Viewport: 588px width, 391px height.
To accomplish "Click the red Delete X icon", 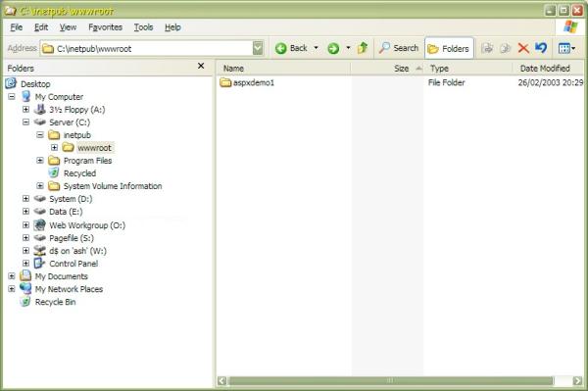I will (x=523, y=48).
